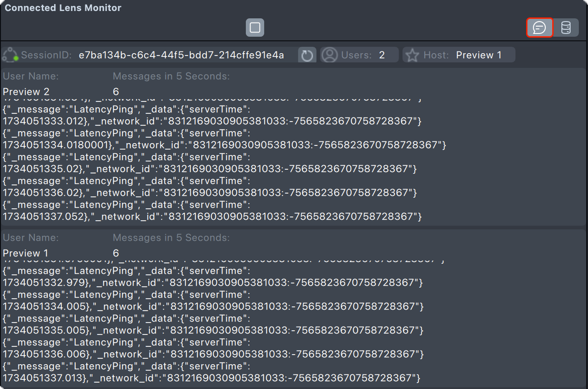Screen dimensions: 588x389
Task: Click Preview 1's message count in the lower panel
Action: coord(116,253)
